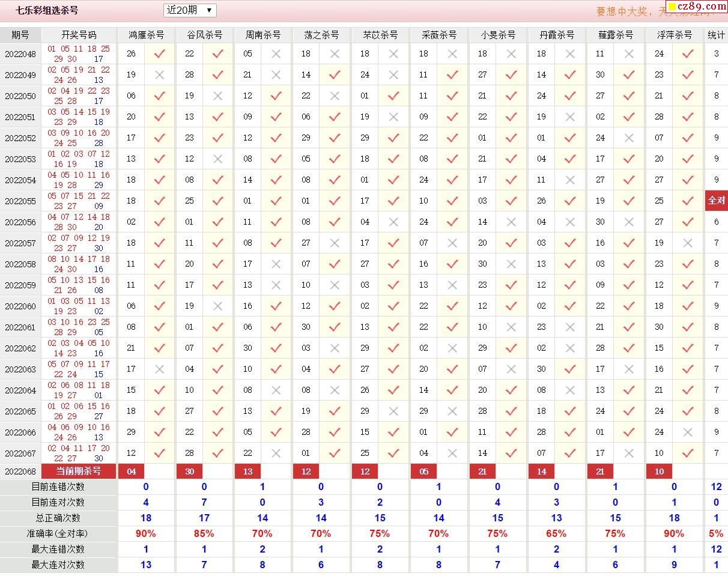Click the cross mark for 葭露杀号 in row 2022052
This screenshot has height=579, width=728.
[629, 138]
